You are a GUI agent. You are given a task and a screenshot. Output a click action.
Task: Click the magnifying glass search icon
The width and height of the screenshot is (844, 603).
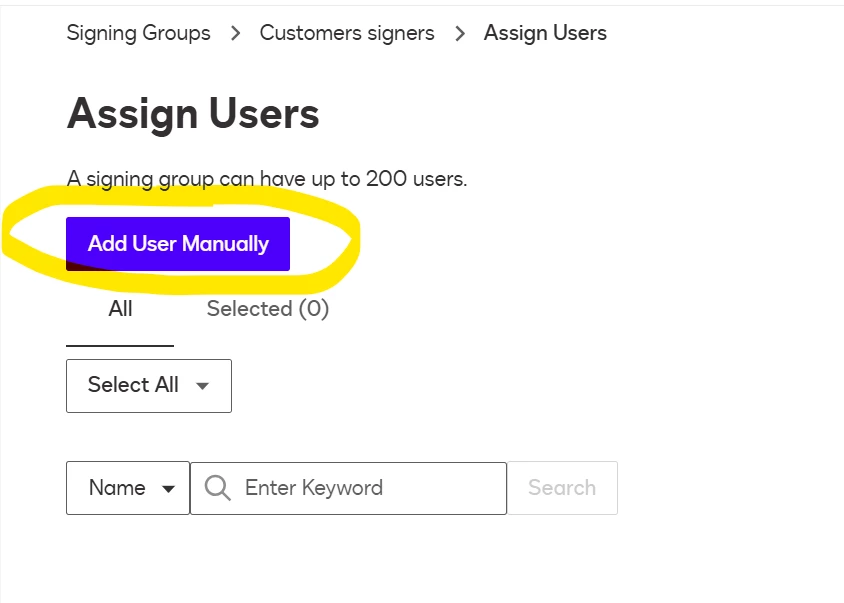[x=217, y=488]
